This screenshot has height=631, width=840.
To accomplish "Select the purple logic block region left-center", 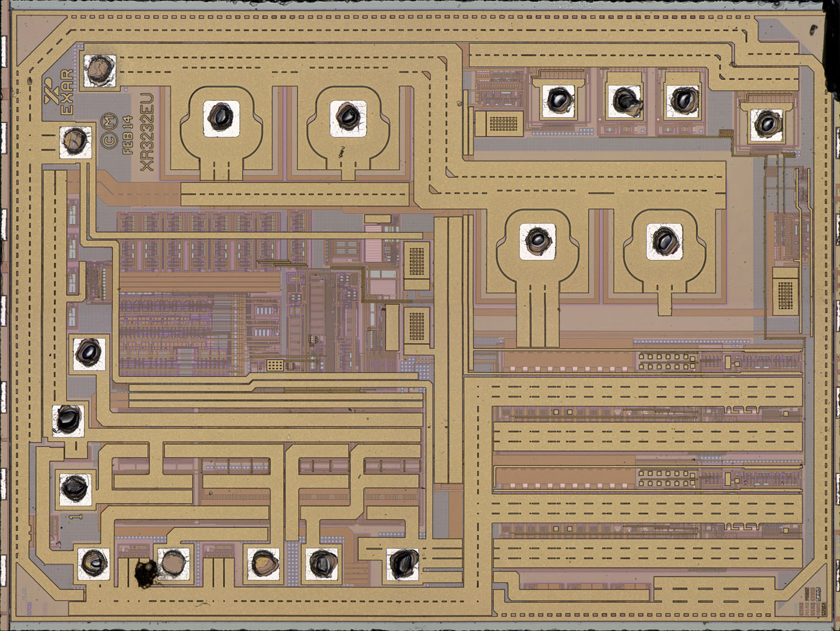I will click(180, 312).
